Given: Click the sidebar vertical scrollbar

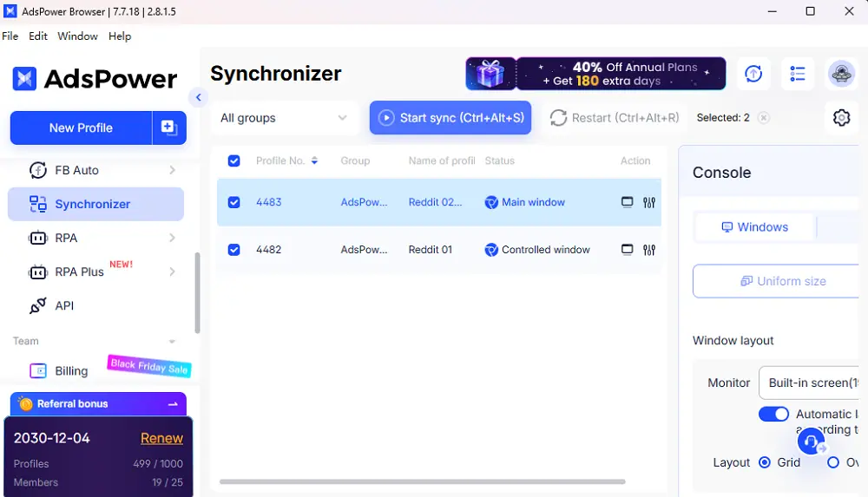Looking at the screenshot, I should tap(197, 293).
